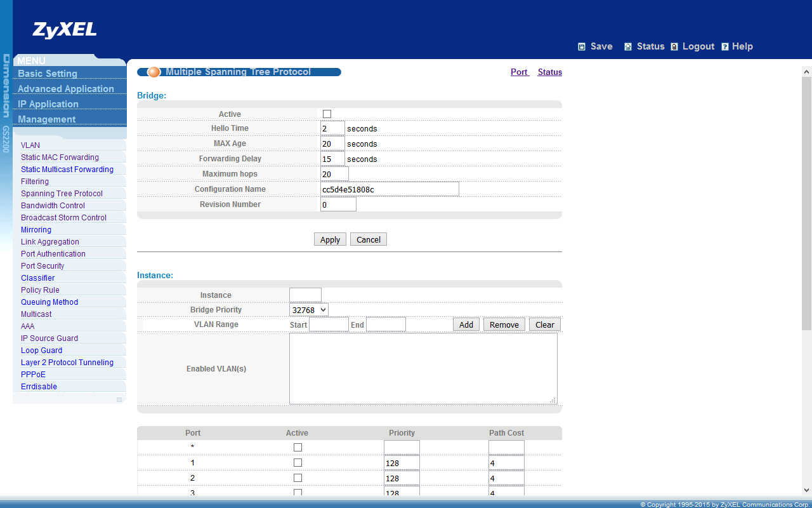The width and height of the screenshot is (812, 508).
Task: Click the Forwarding Delay field
Action: [x=332, y=159]
